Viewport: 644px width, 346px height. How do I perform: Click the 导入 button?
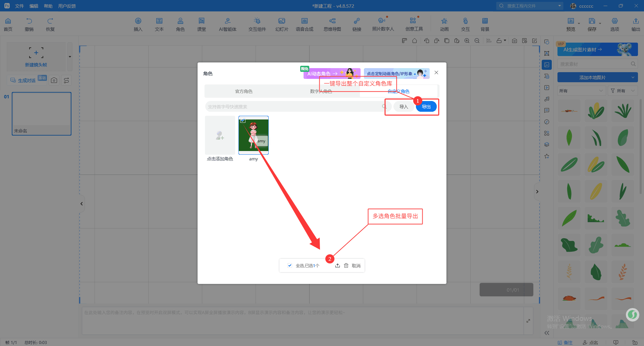coord(404,107)
